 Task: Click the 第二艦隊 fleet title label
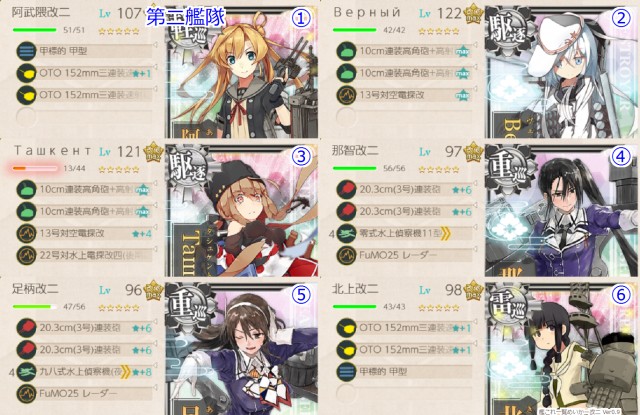(x=186, y=17)
